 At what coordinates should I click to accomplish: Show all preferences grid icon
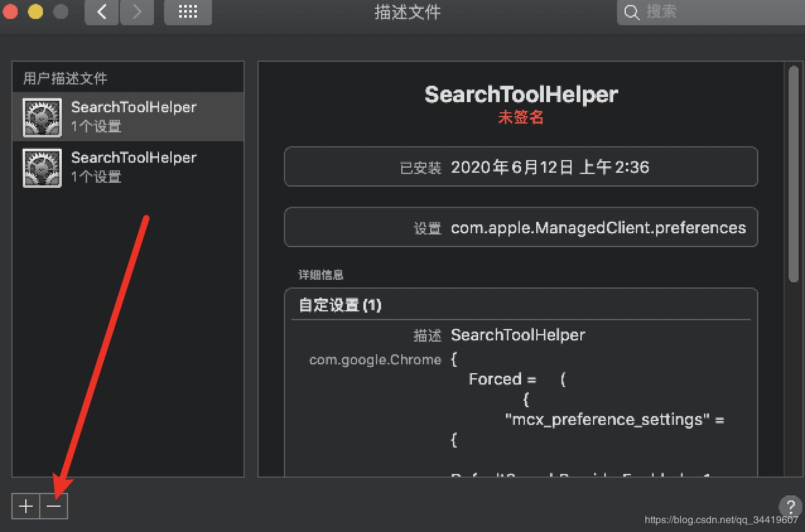[x=188, y=12]
